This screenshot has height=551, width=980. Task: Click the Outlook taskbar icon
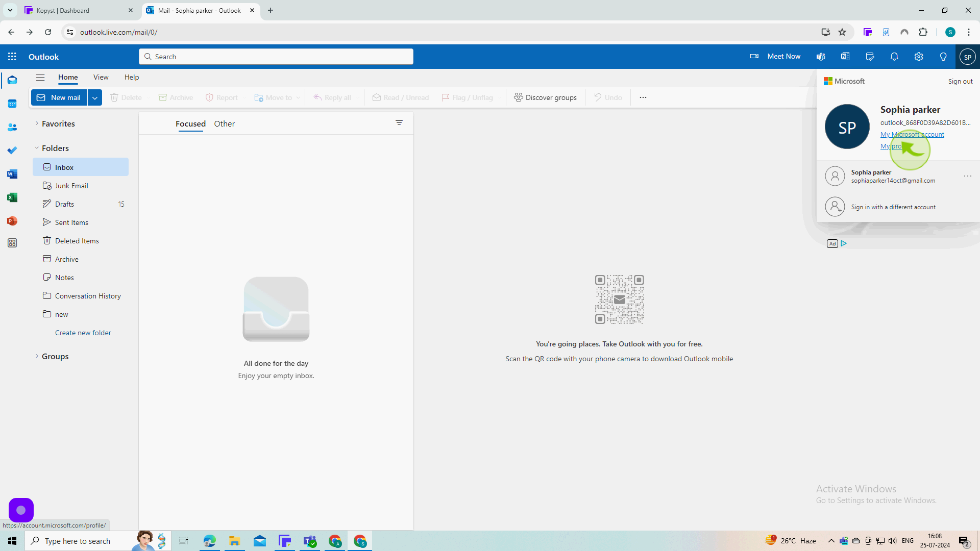259,541
